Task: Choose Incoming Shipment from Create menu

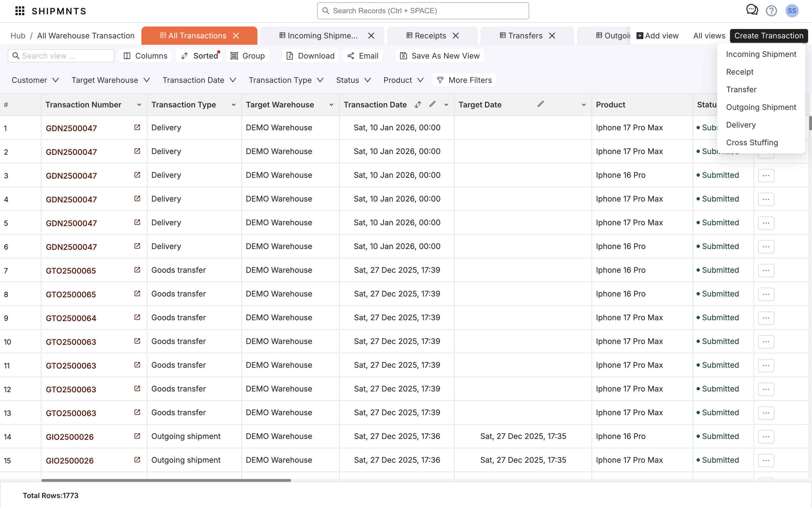Action: (x=761, y=54)
